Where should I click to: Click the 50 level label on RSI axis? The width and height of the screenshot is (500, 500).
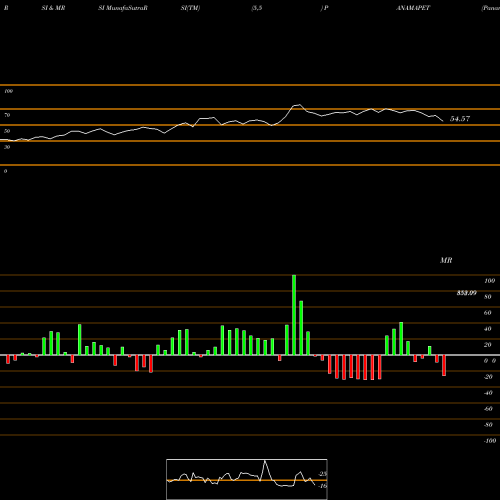coord(7,131)
